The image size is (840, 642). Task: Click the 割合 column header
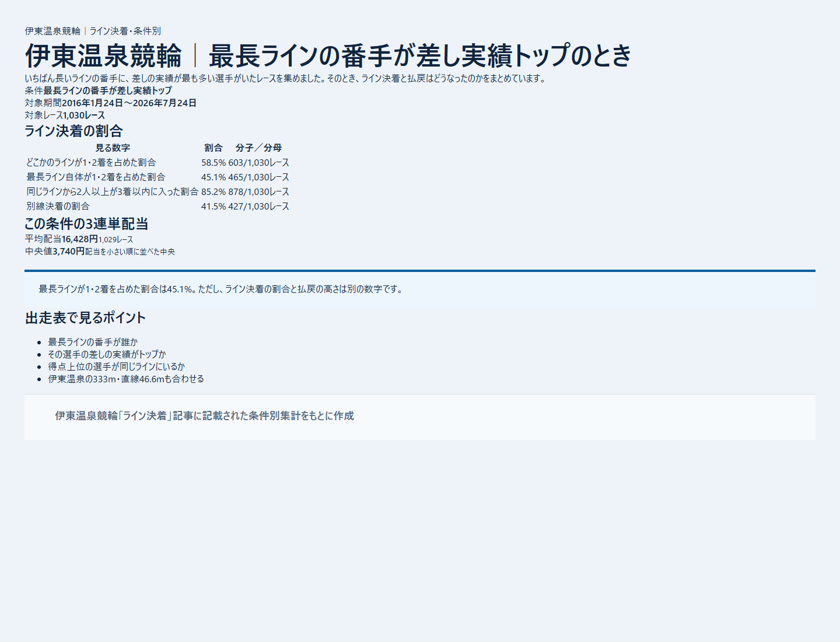click(213, 148)
